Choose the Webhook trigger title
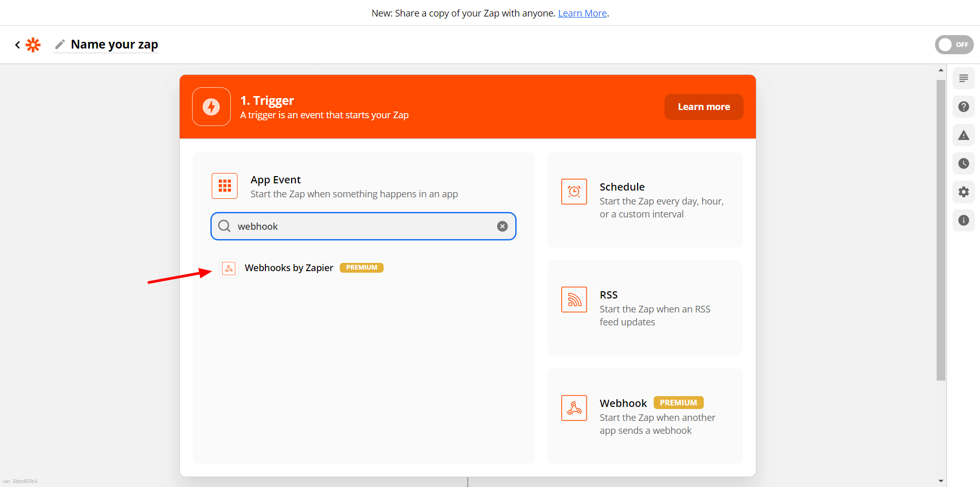The width and height of the screenshot is (980, 487). click(623, 403)
